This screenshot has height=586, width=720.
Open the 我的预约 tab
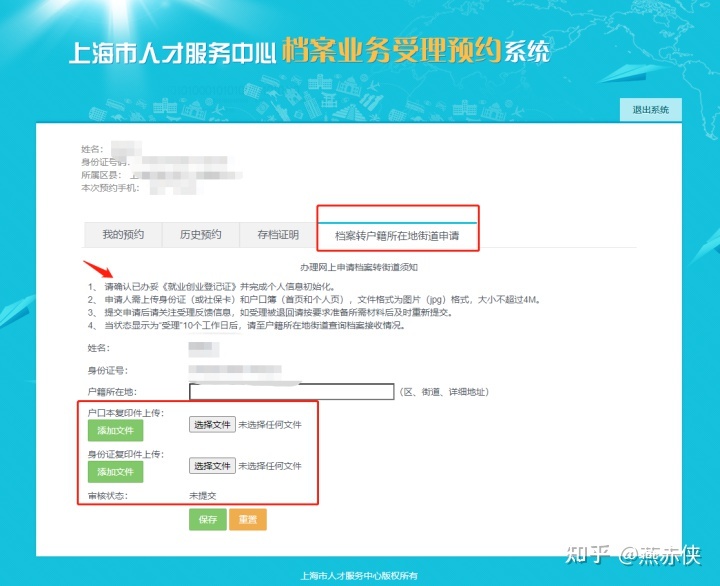123,235
